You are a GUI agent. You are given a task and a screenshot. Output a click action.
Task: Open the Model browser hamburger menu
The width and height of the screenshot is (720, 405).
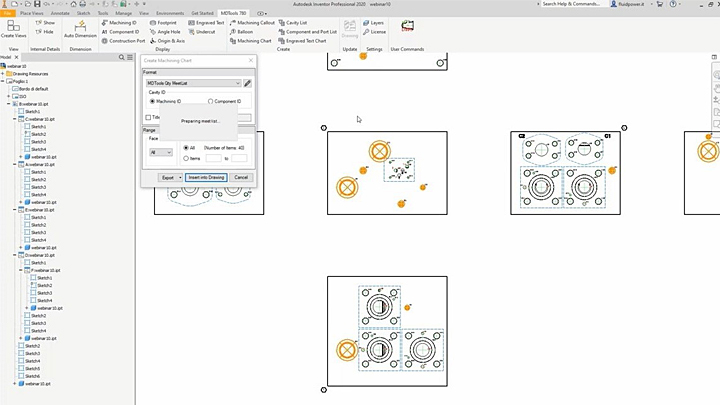(x=130, y=57)
